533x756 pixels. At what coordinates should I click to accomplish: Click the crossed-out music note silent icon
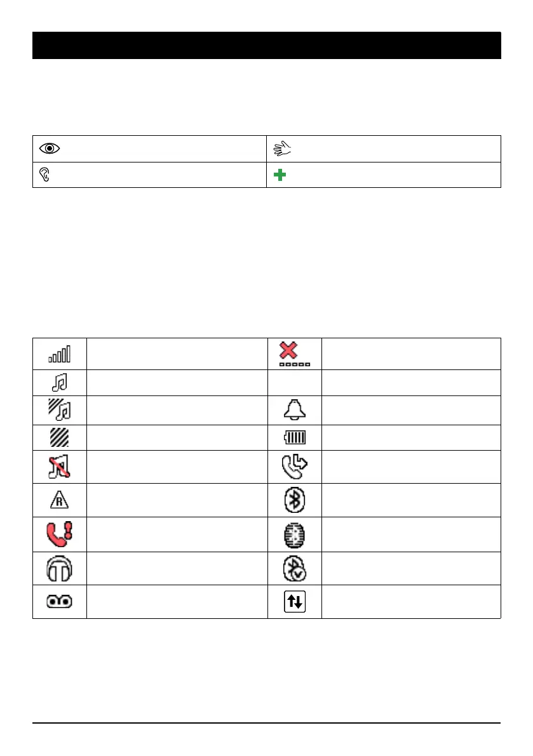(x=60, y=464)
